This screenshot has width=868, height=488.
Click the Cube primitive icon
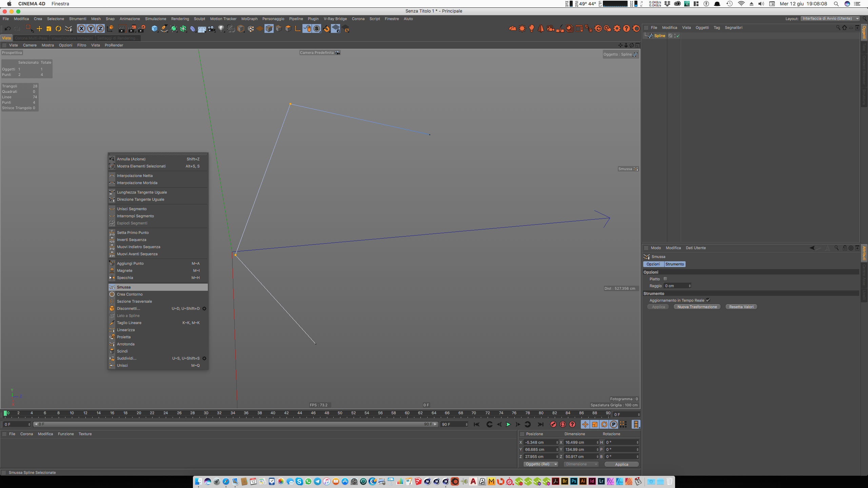[155, 29]
